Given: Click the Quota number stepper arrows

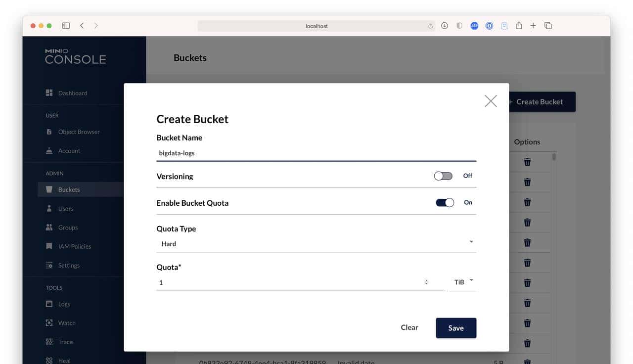Looking at the screenshot, I should tap(426, 282).
